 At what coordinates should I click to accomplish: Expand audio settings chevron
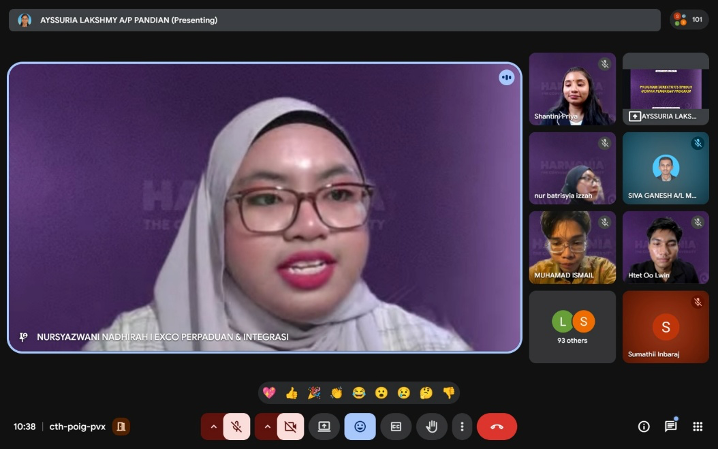(x=212, y=426)
